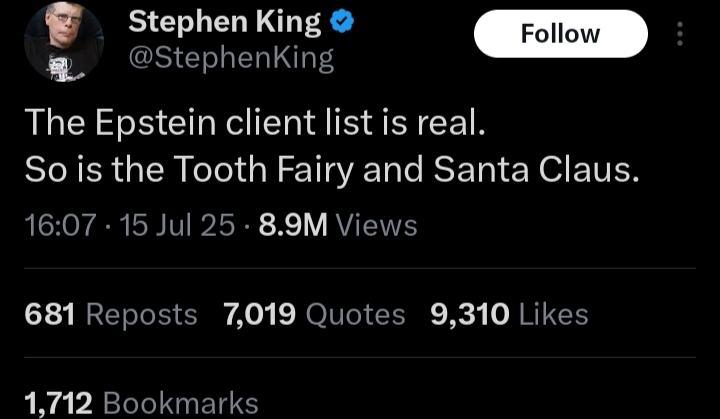
Task: Open the Stephen King display name
Action: (x=225, y=22)
